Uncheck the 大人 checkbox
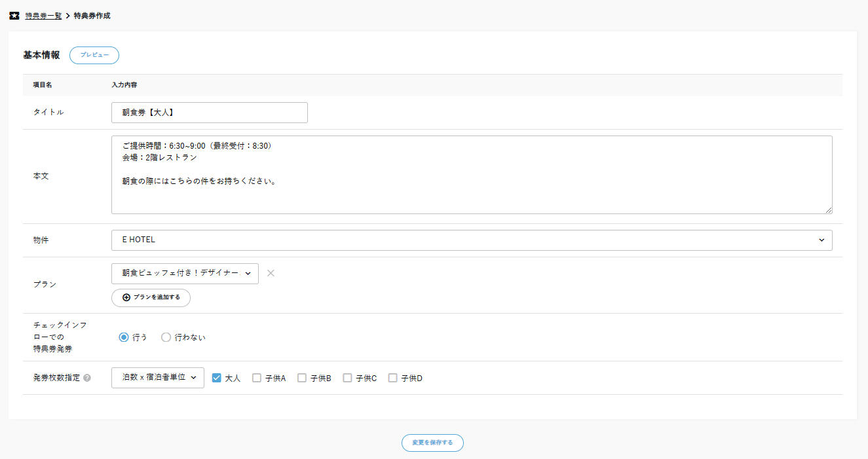Screen dimensions: 868x459 coord(217,378)
